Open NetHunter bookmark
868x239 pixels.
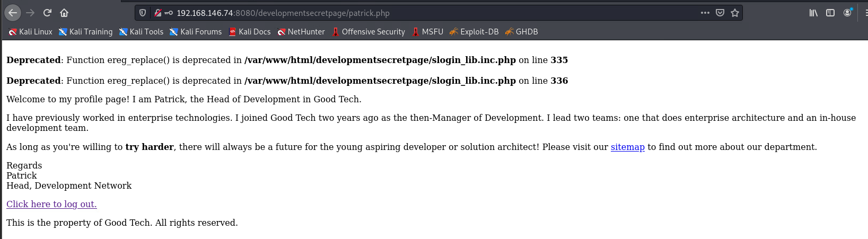[x=301, y=32]
